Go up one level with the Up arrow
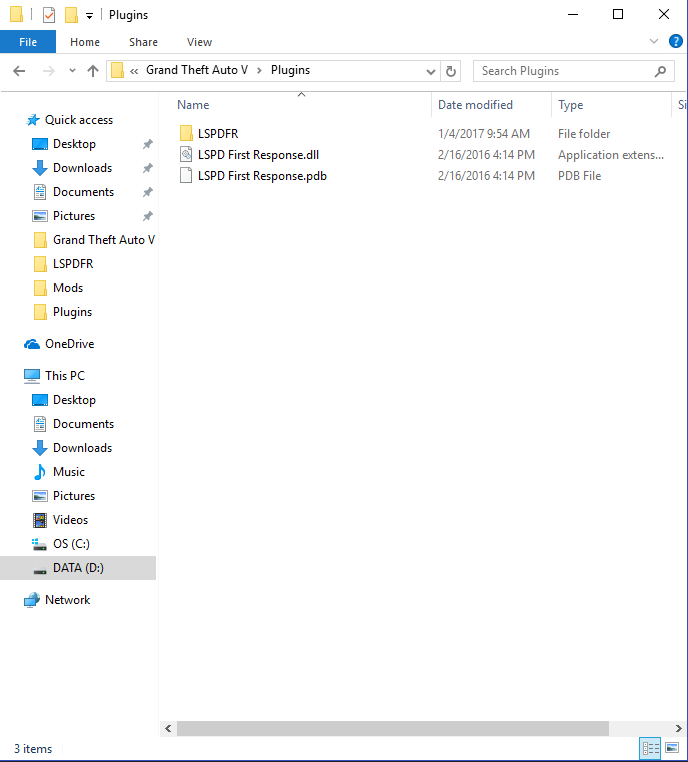 point(93,71)
